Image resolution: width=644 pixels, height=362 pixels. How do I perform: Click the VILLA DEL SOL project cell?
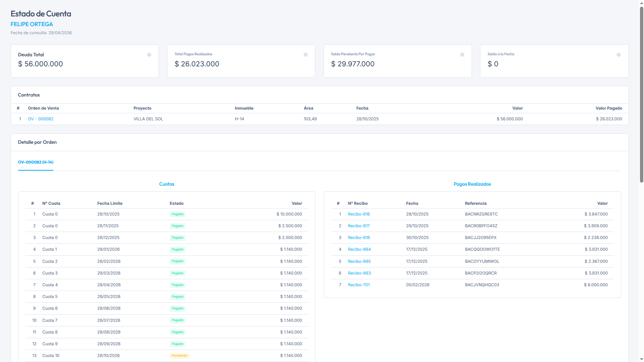pos(148,119)
